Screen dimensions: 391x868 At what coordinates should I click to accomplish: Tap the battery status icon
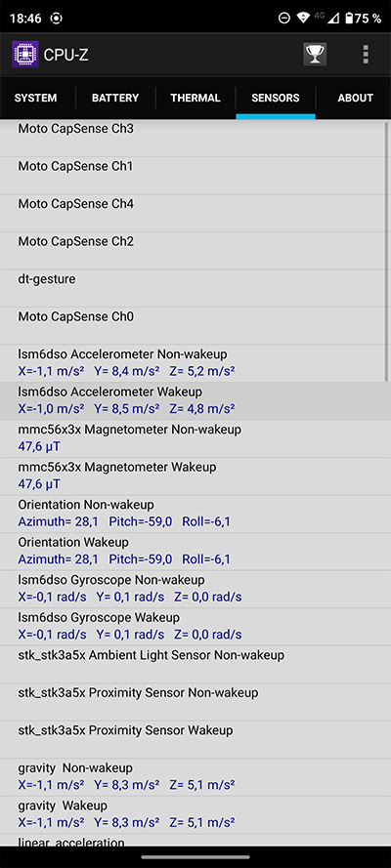coord(350,19)
